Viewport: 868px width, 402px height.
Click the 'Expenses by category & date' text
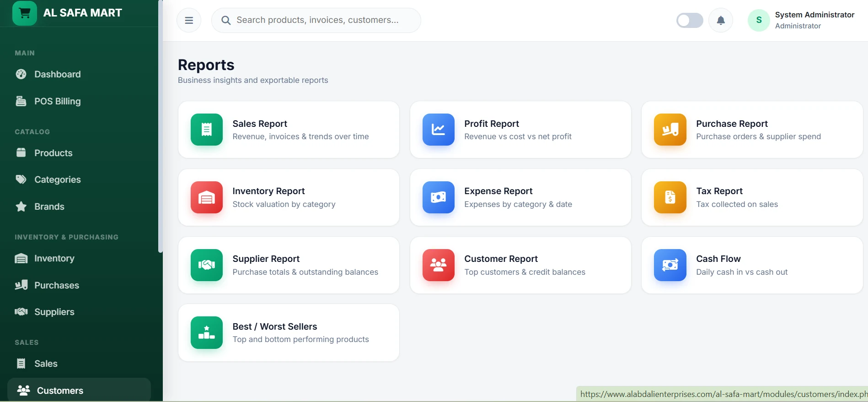[518, 204]
